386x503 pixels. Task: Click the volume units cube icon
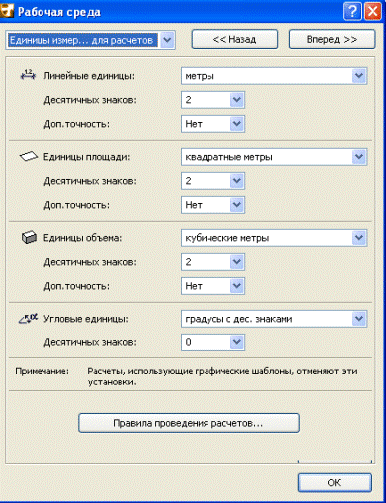coord(29,238)
